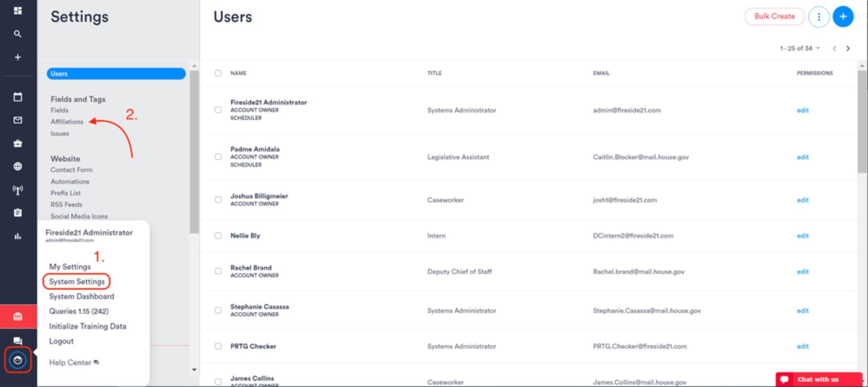Select Users in the settings menu

coord(116,73)
